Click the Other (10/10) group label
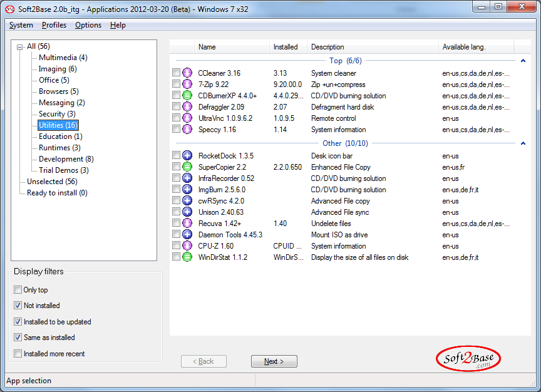The width and height of the screenshot is (541, 392). click(x=345, y=143)
